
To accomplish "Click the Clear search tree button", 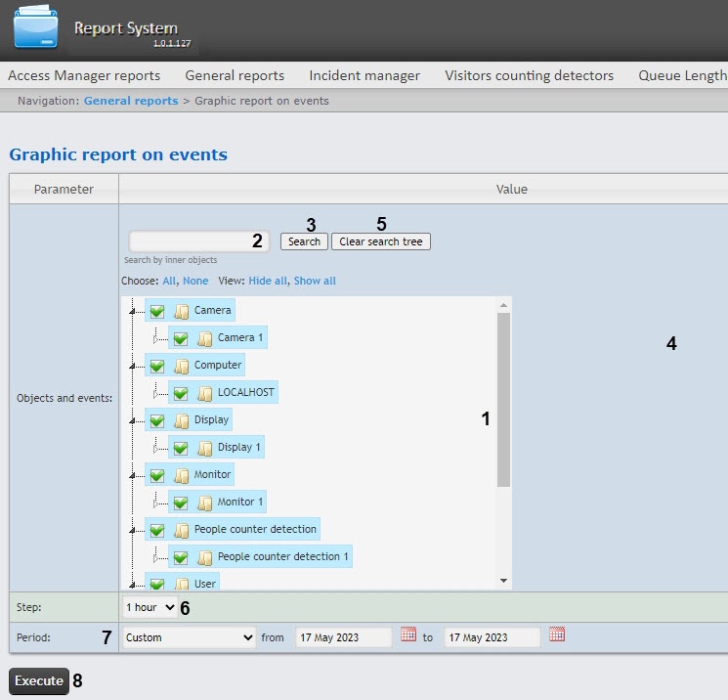I will pyautogui.click(x=381, y=241).
